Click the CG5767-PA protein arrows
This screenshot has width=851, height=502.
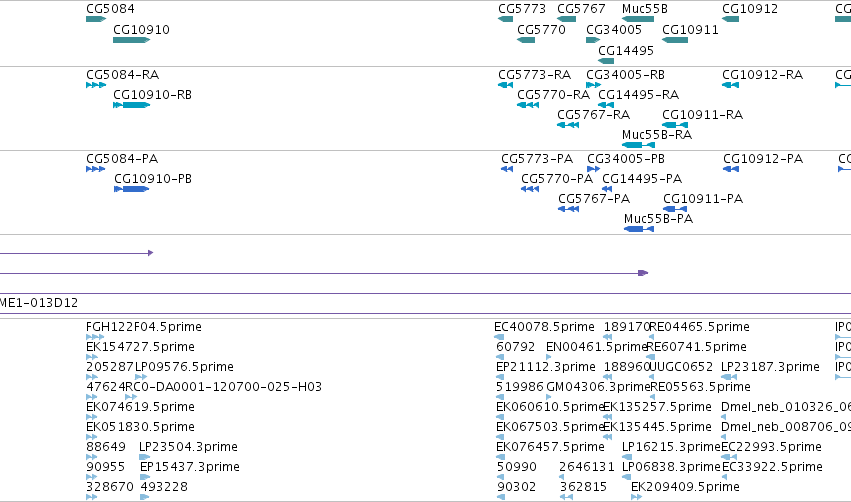click(x=568, y=209)
